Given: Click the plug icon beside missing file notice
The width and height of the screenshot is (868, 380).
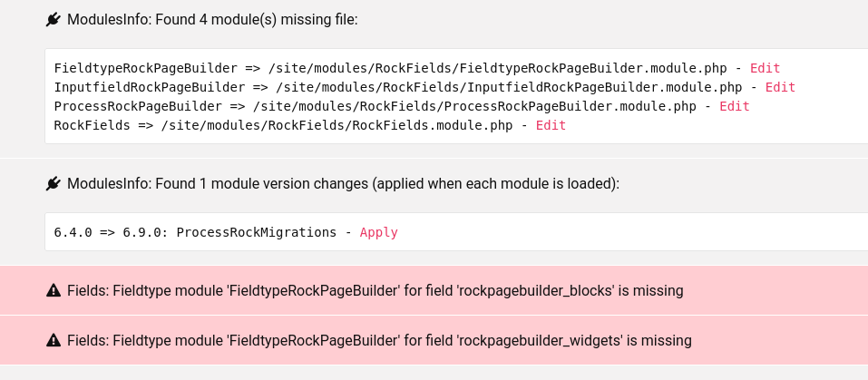Looking at the screenshot, I should pos(54,20).
